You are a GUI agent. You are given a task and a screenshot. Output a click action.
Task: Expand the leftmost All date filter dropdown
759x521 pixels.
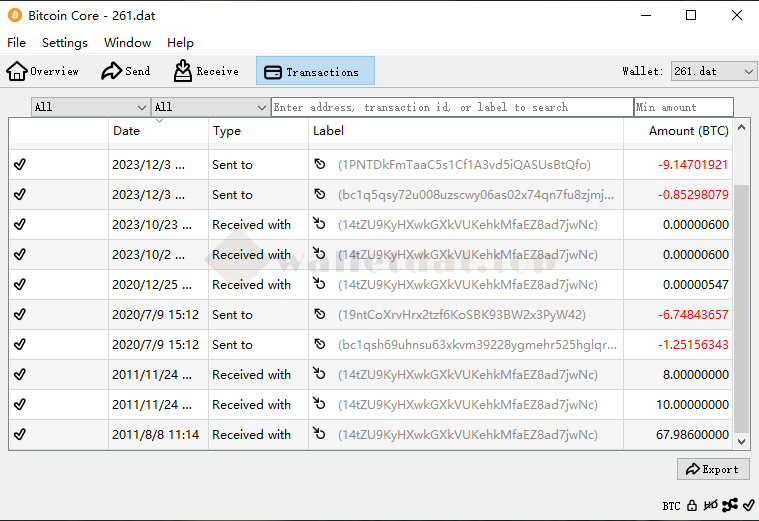click(x=90, y=107)
